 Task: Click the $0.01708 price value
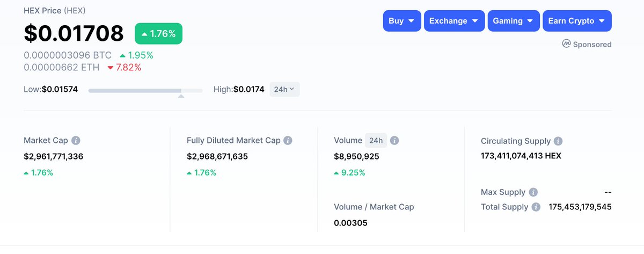coord(74,33)
